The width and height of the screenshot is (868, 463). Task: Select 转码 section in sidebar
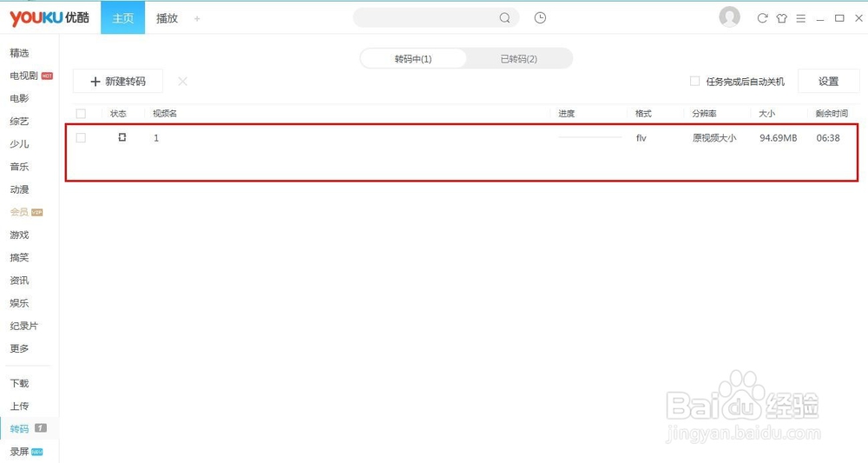click(x=19, y=428)
